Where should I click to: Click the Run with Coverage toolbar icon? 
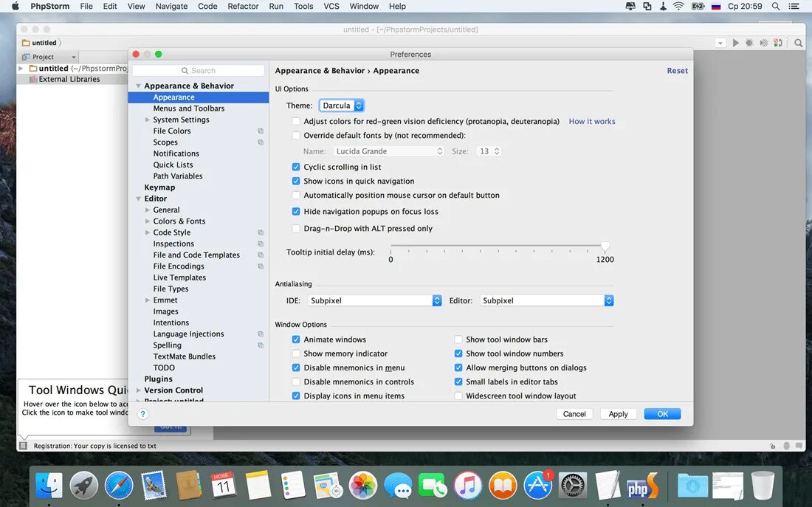(x=763, y=43)
